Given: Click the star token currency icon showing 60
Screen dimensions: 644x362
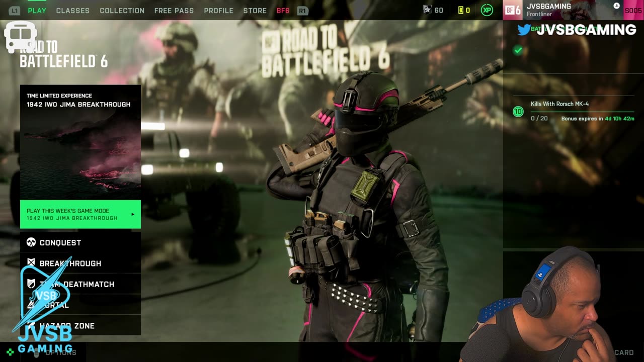Looking at the screenshot, I should coord(428,10).
